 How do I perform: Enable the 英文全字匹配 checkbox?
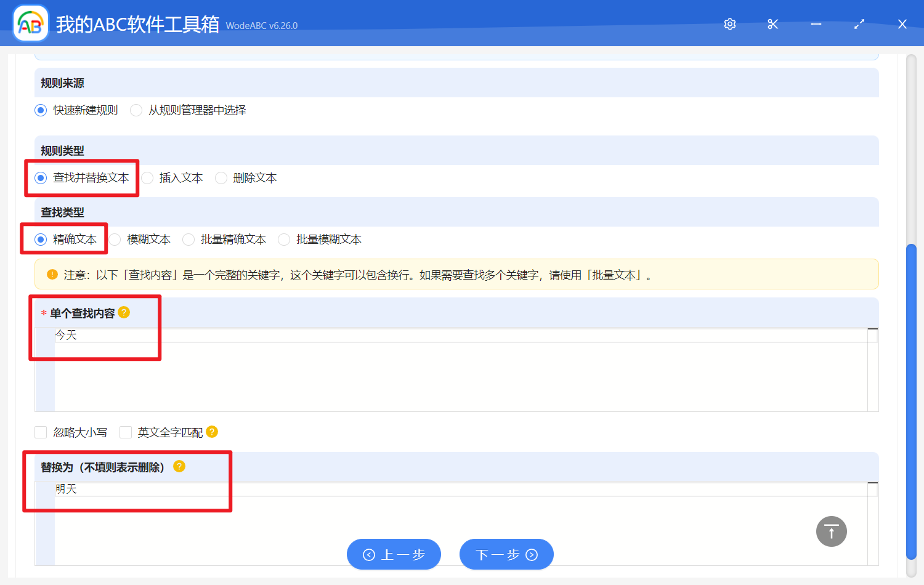pos(126,432)
